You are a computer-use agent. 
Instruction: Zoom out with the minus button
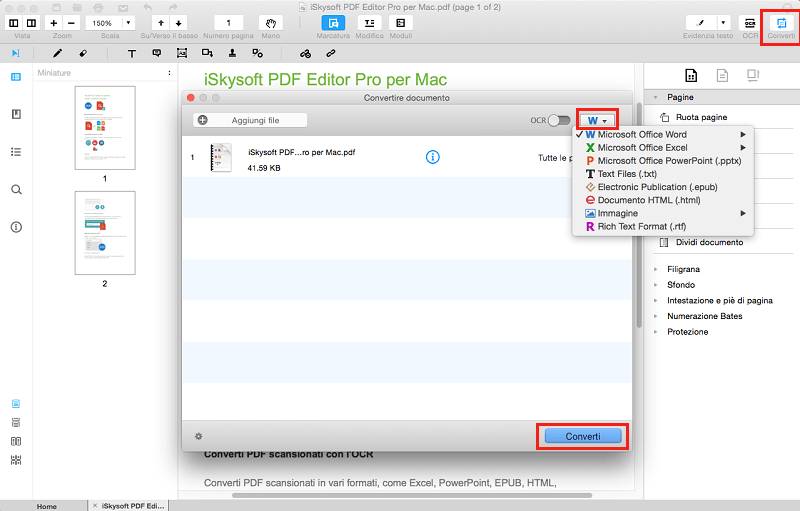pyautogui.click(x=71, y=23)
